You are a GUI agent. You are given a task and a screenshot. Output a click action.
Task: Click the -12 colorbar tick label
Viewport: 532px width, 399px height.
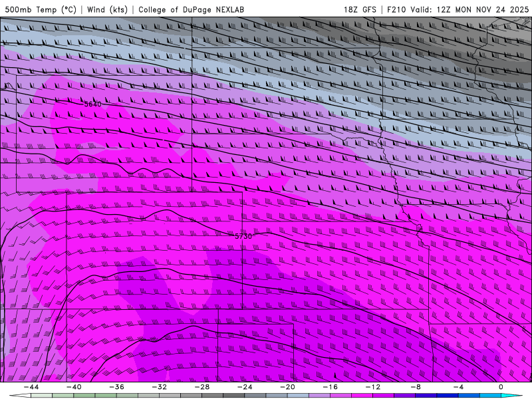373,387
